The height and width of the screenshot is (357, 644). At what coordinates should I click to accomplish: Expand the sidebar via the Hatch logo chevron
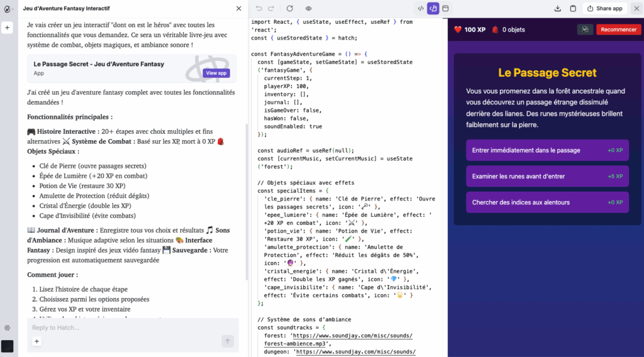(7, 9)
